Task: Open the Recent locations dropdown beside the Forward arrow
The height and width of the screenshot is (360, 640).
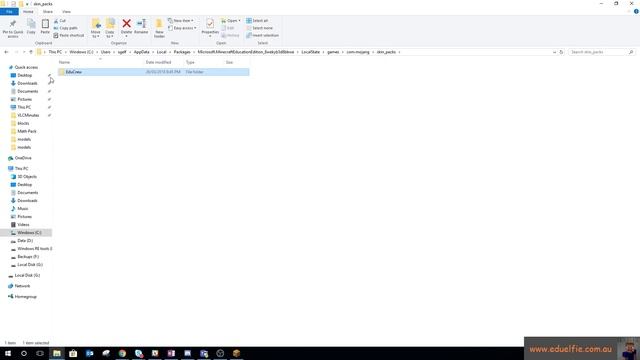Action: (24, 52)
